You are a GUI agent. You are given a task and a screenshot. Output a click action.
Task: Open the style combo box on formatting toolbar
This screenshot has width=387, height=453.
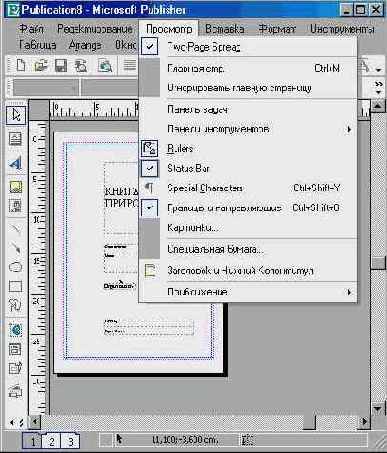click(45, 88)
